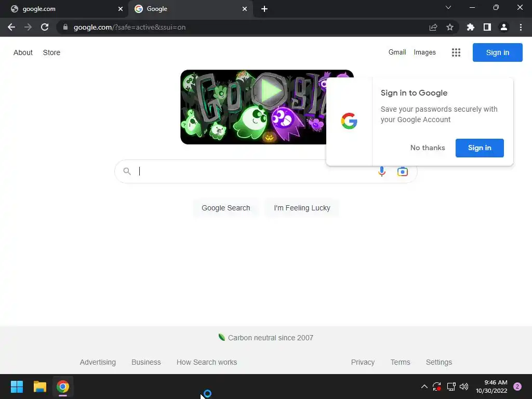Open the Business footer link

[146, 362]
